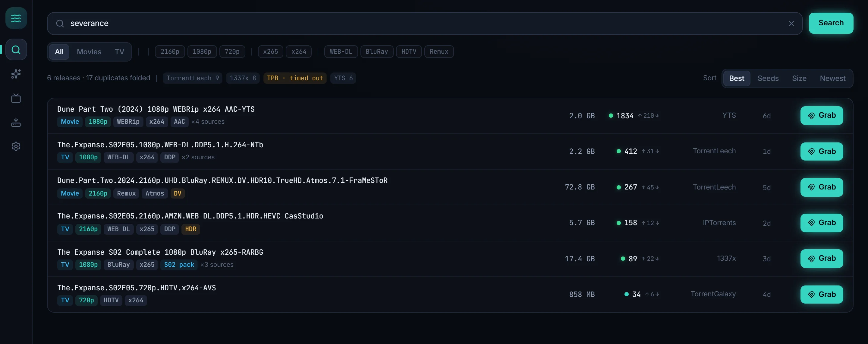Click '×4 sources' on Dune YTS row
The width and height of the screenshot is (868, 344).
tap(208, 122)
